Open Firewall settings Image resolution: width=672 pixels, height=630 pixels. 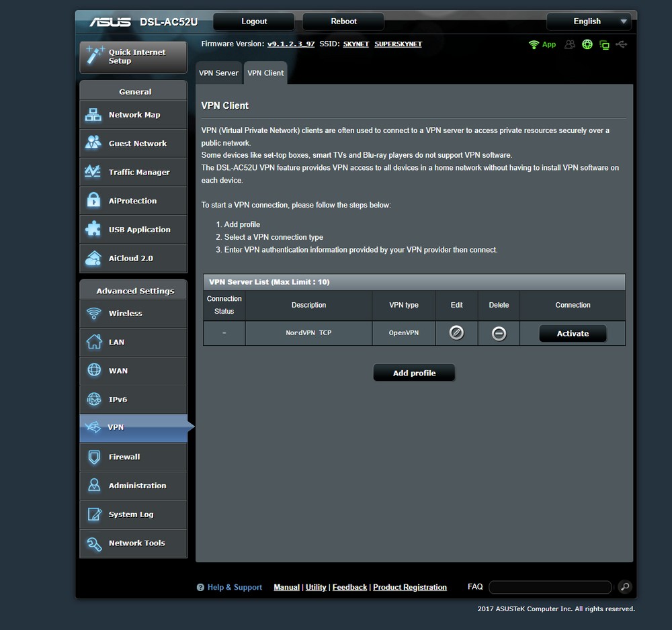(x=133, y=457)
